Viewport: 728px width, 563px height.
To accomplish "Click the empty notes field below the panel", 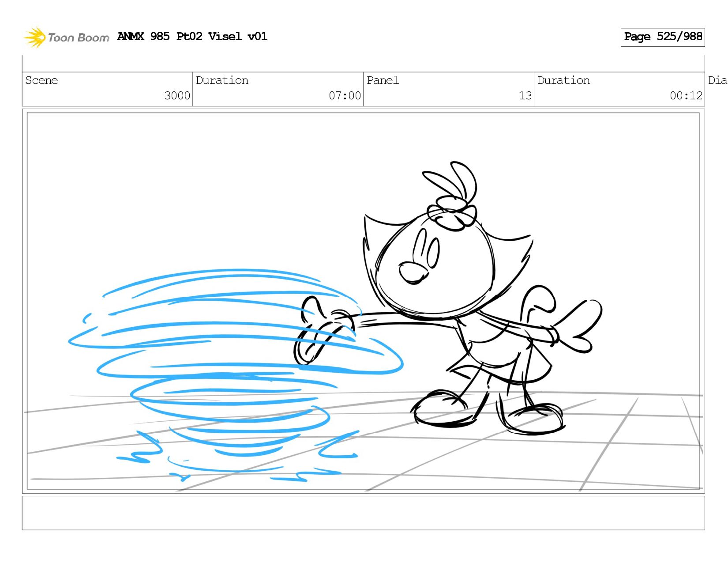I will pos(363,513).
